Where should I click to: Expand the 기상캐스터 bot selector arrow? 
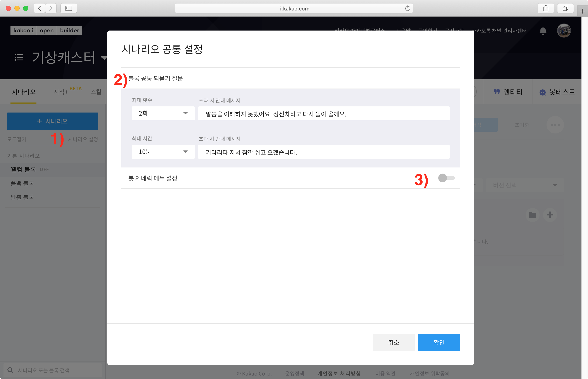point(104,58)
